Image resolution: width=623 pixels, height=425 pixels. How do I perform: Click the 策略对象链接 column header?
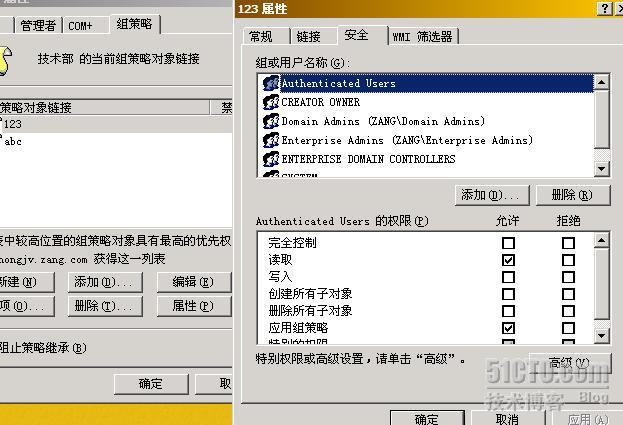[x=104, y=108]
